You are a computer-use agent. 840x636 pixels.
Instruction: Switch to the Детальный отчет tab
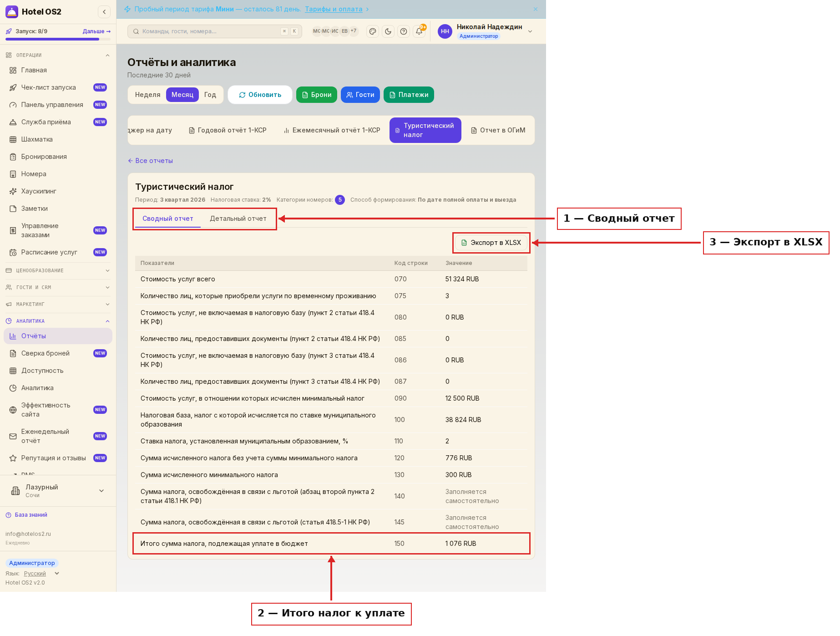(x=238, y=219)
